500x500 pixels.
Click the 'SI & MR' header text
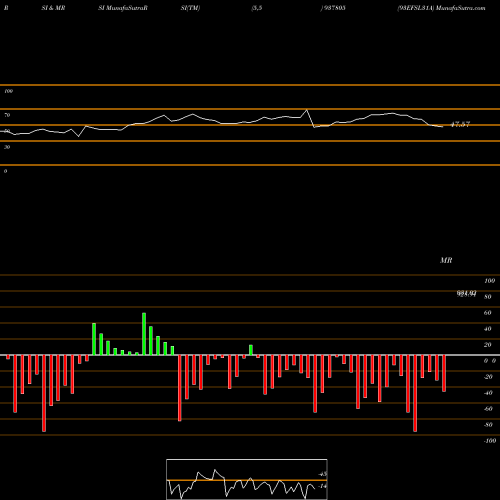pos(53,8)
